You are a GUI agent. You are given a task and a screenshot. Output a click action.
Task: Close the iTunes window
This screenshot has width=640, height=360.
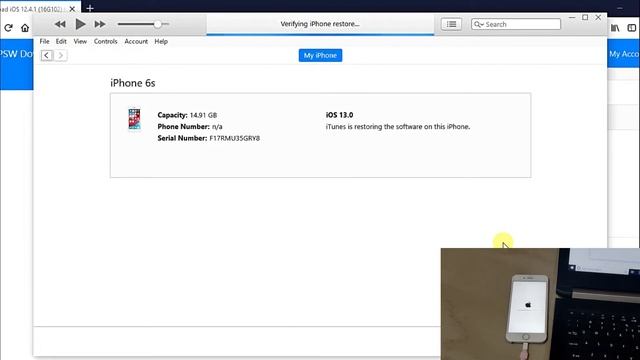[598, 18]
